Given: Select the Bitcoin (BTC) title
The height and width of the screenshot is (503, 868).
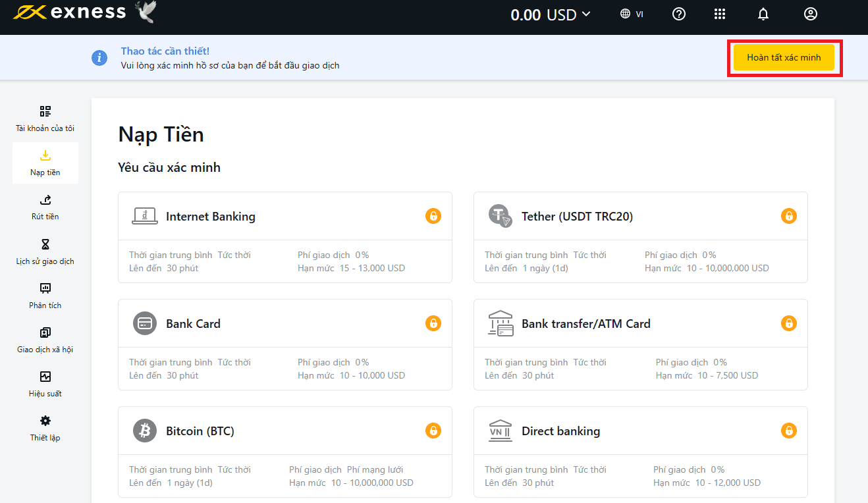Looking at the screenshot, I should click(x=200, y=431).
